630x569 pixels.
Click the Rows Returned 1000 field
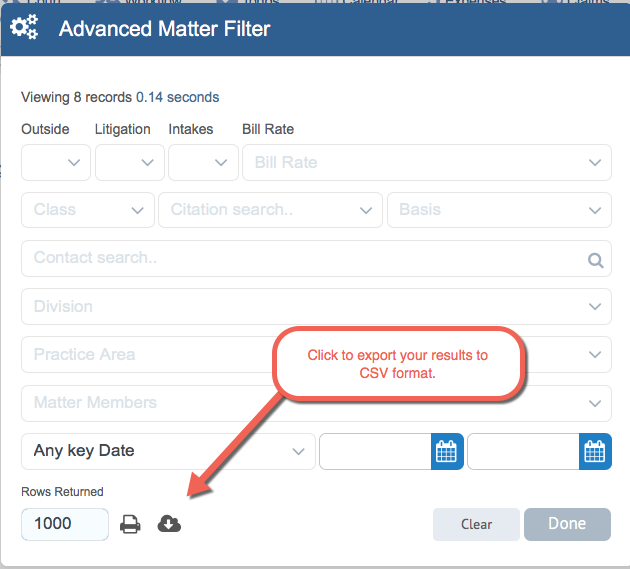(x=65, y=524)
